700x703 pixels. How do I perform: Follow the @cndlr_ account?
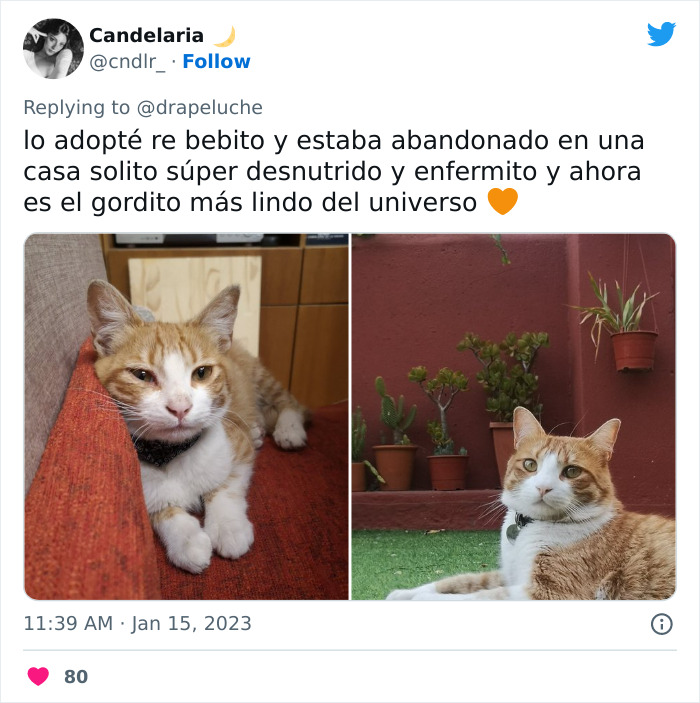point(216,61)
